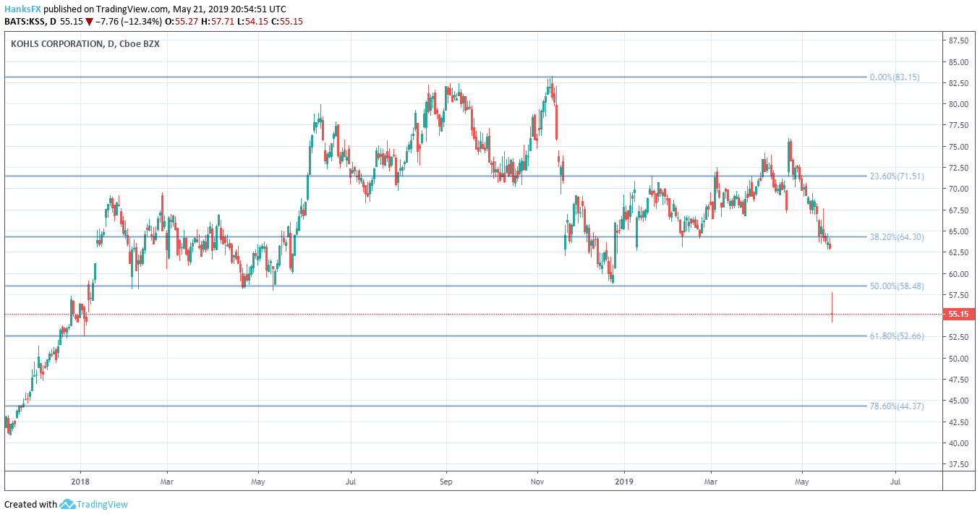980x517 pixels.
Task: Click 40.00 on the price axis
Action: coord(960,443)
